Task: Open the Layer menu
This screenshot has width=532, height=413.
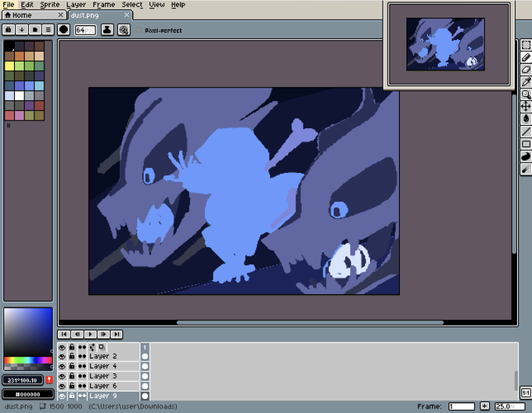Action: (x=76, y=5)
